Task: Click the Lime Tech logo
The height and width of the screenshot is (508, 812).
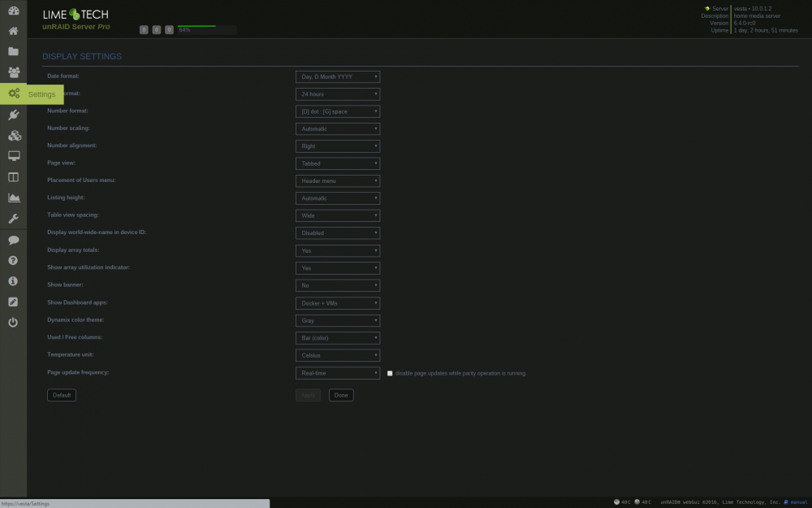Action: click(x=76, y=15)
